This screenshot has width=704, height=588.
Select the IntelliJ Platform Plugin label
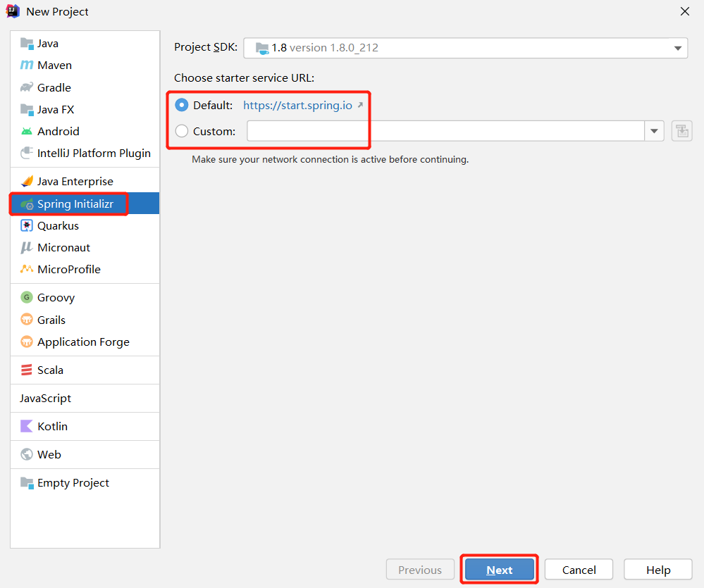[94, 154]
